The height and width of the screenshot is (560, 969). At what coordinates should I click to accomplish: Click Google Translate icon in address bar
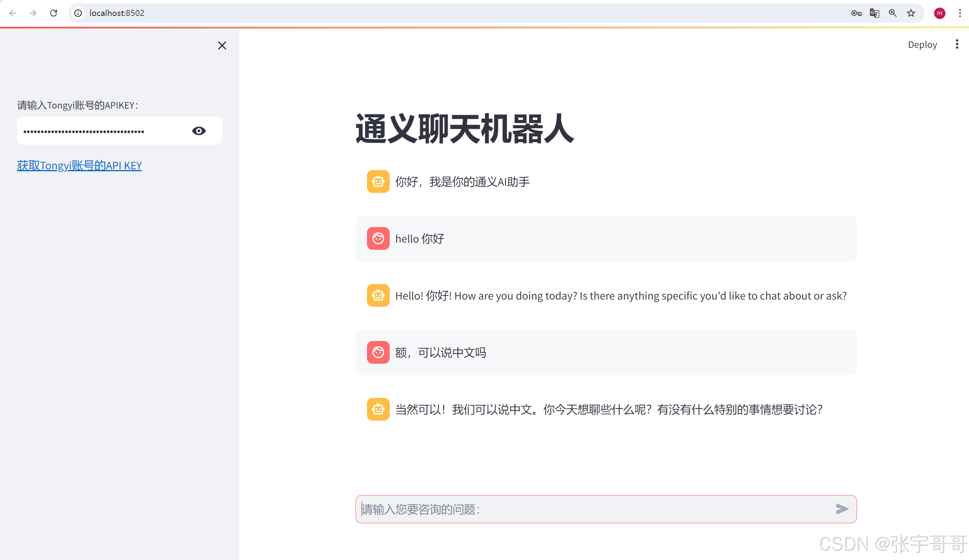[874, 13]
